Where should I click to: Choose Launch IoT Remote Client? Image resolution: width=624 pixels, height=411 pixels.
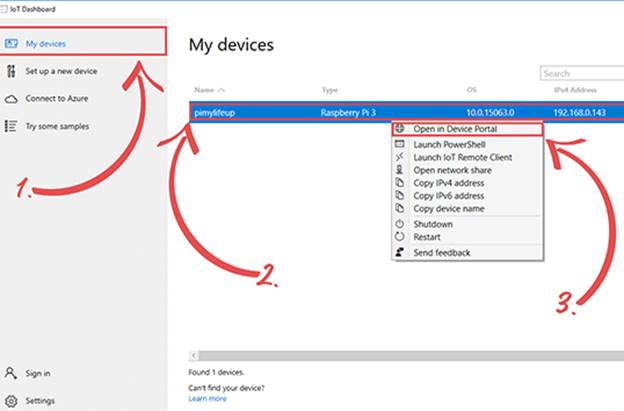click(461, 158)
